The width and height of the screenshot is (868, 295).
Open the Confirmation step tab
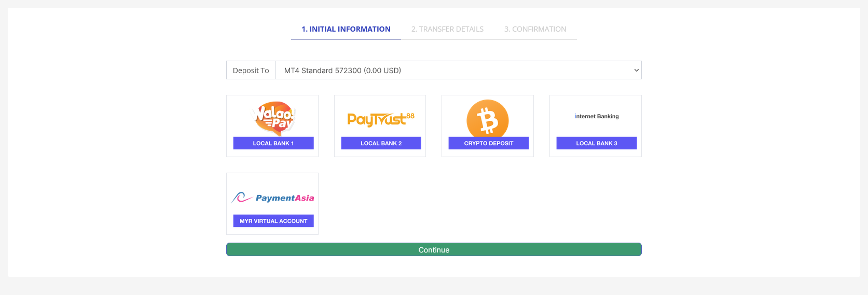pos(535,29)
